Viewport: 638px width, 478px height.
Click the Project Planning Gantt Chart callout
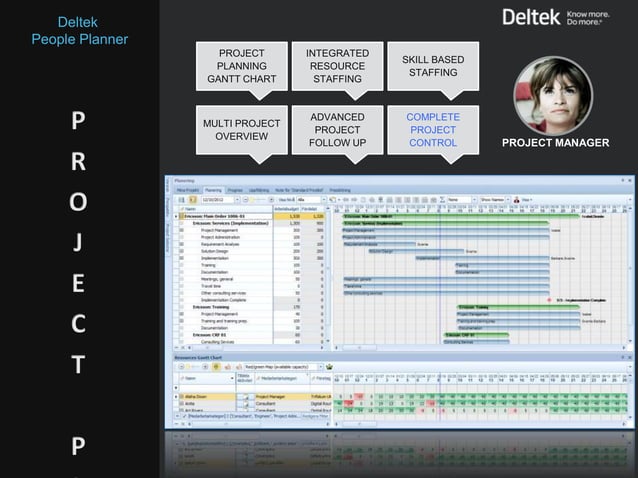(x=242, y=66)
